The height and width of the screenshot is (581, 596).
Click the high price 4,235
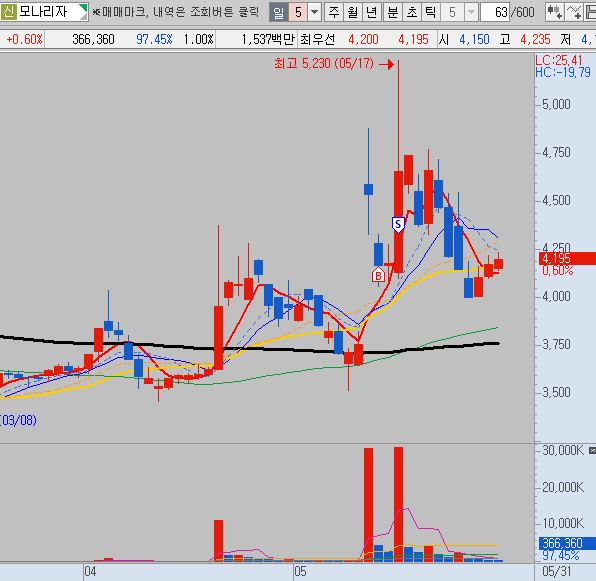coord(535,39)
